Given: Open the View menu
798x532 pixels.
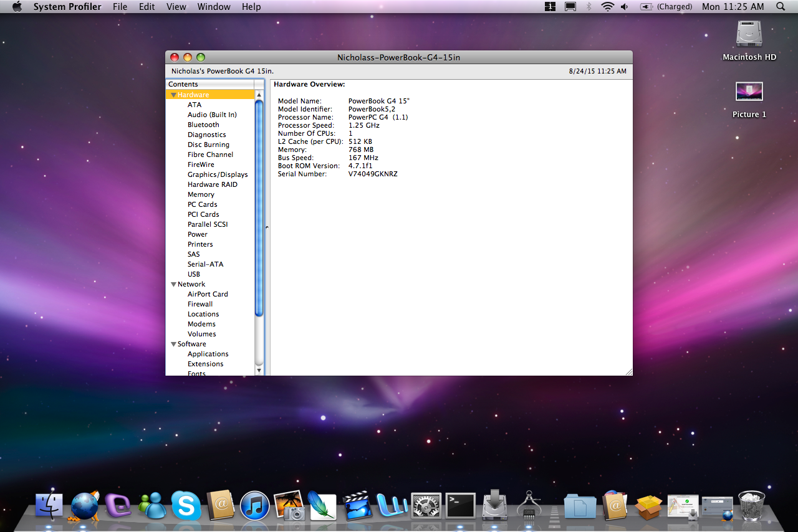Looking at the screenshot, I should pyautogui.click(x=176, y=7).
